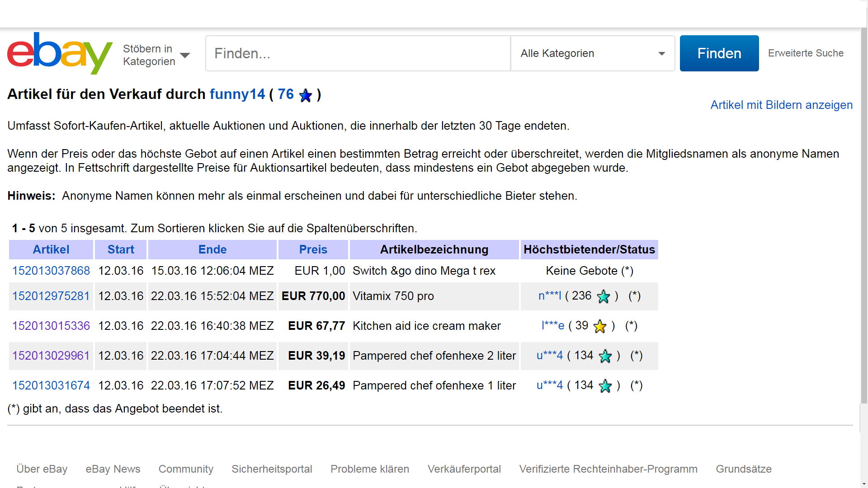Click the Finden search field
The image size is (868, 488).
(358, 53)
